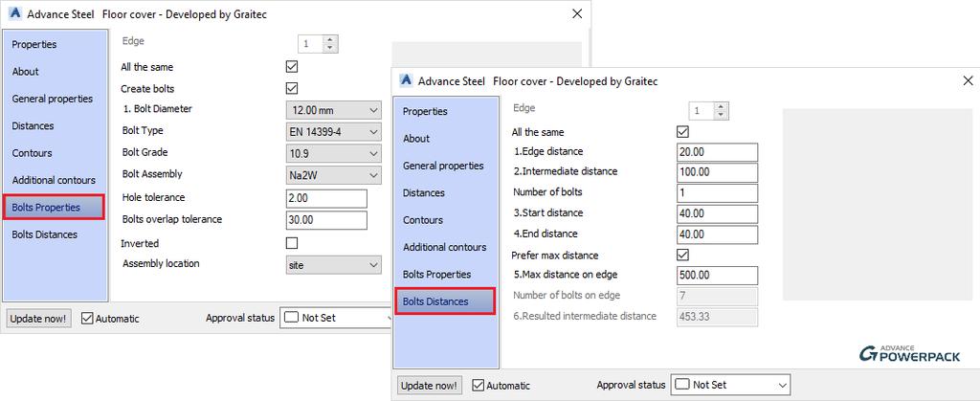Select Additional contours in back window sidebar
The image size is (980, 401).
[x=54, y=180]
